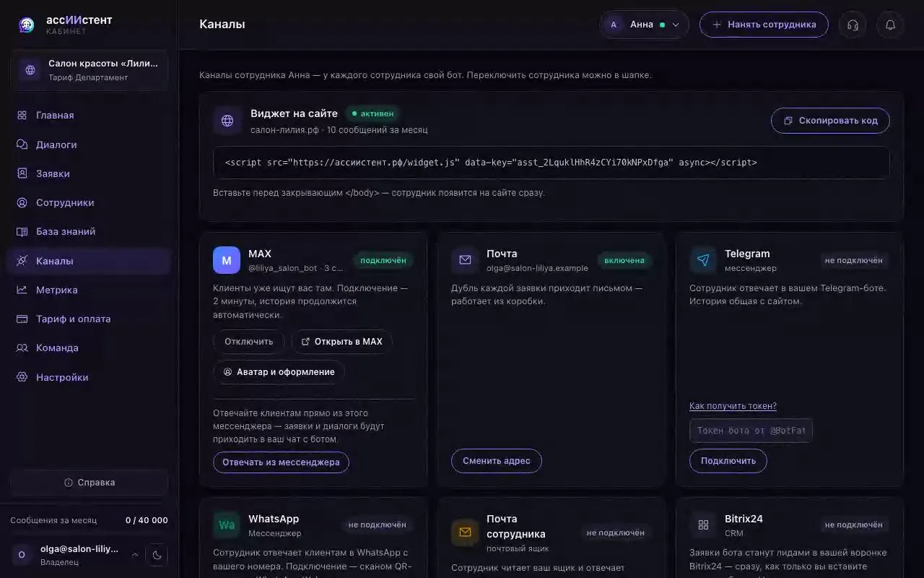Open Диалоги in sidebar
The height and width of the screenshot is (578, 924).
pyautogui.click(x=88, y=144)
